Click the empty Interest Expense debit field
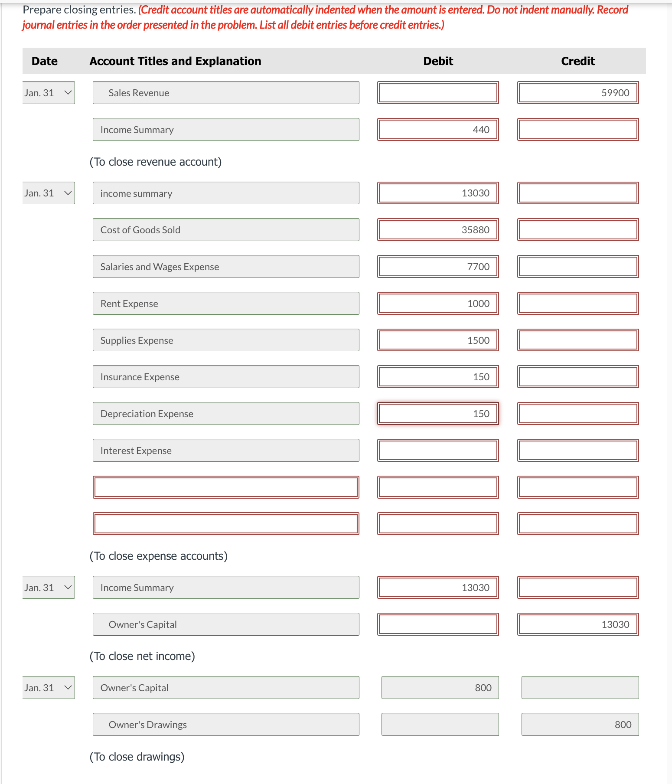672x784 pixels. pyautogui.click(x=438, y=450)
